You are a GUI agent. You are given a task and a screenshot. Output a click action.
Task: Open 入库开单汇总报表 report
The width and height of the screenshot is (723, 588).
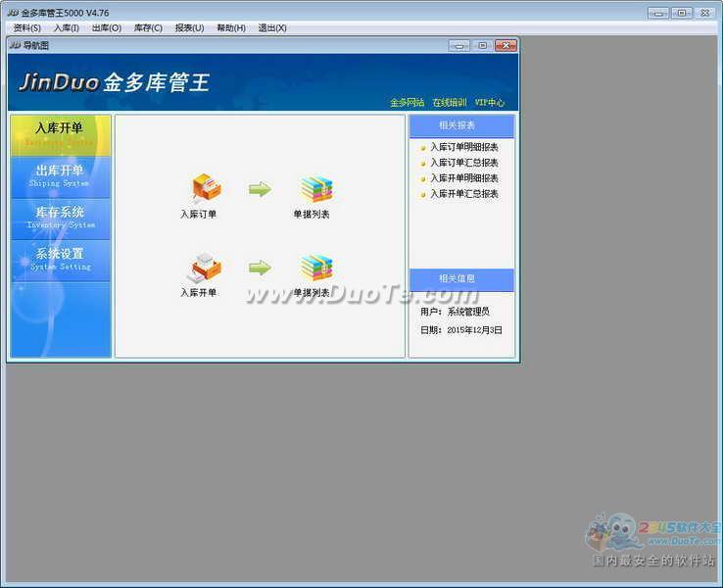[x=463, y=194]
